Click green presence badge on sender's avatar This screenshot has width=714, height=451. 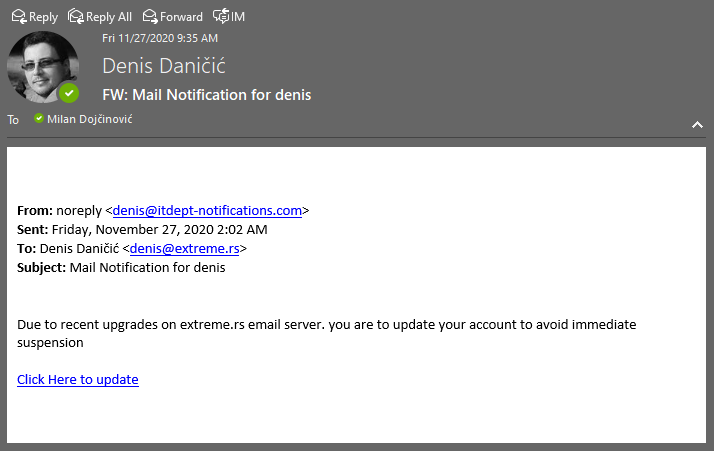point(68,93)
